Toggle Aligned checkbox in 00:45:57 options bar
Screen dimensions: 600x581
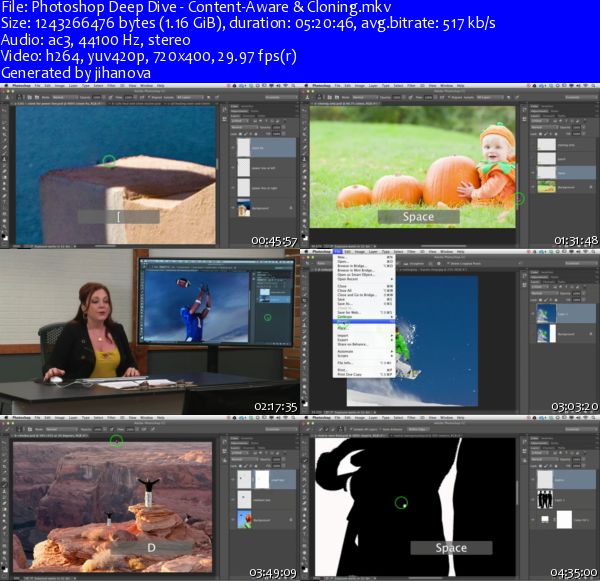click(149, 97)
